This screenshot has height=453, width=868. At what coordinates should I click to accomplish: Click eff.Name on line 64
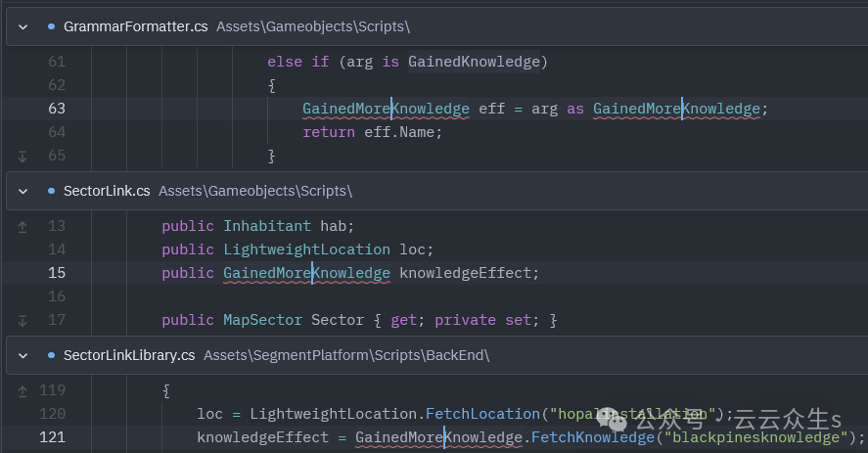coord(399,132)
